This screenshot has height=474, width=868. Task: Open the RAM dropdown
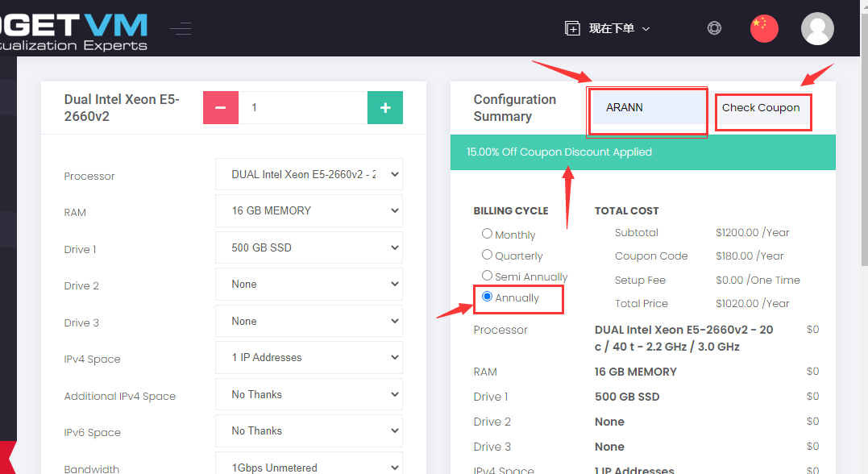309,211
